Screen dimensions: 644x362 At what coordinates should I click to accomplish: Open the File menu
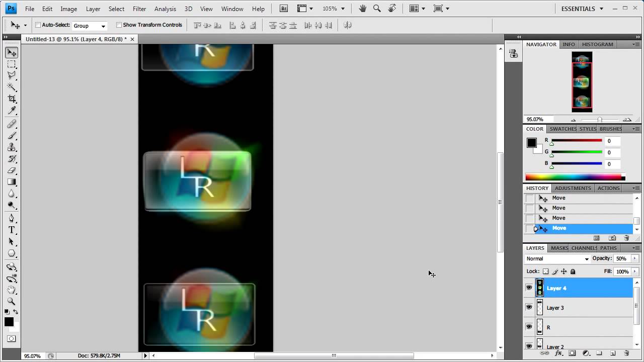tap(30, 9)
